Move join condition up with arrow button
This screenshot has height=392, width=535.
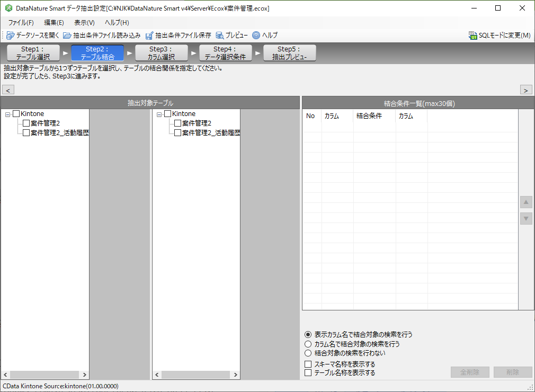point(526,202)
